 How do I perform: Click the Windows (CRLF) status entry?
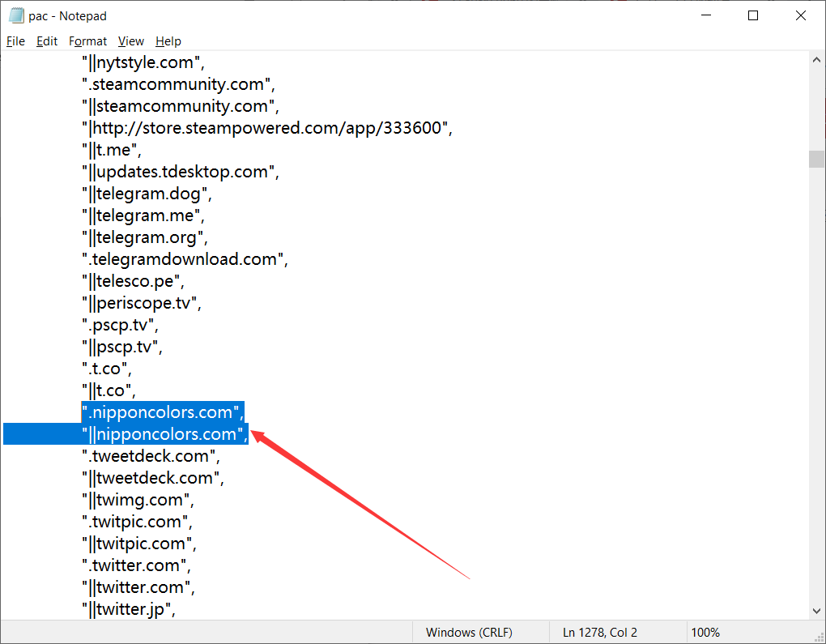469,633
